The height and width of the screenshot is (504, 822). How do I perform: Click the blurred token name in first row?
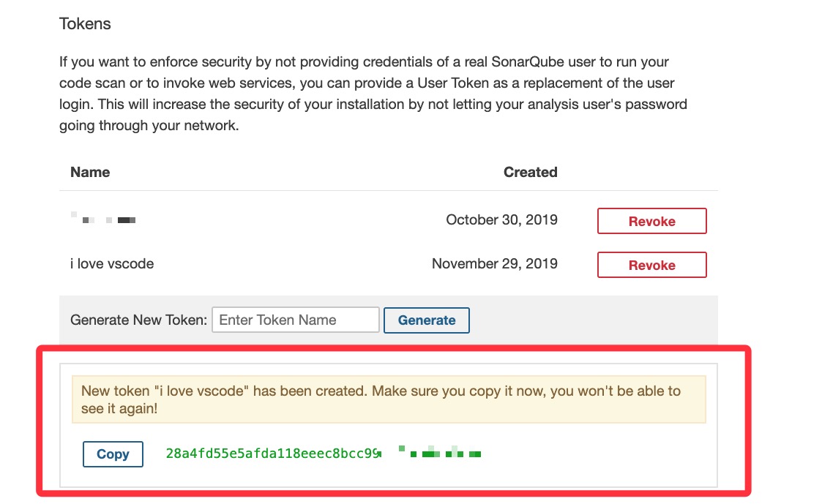(103, 219)
